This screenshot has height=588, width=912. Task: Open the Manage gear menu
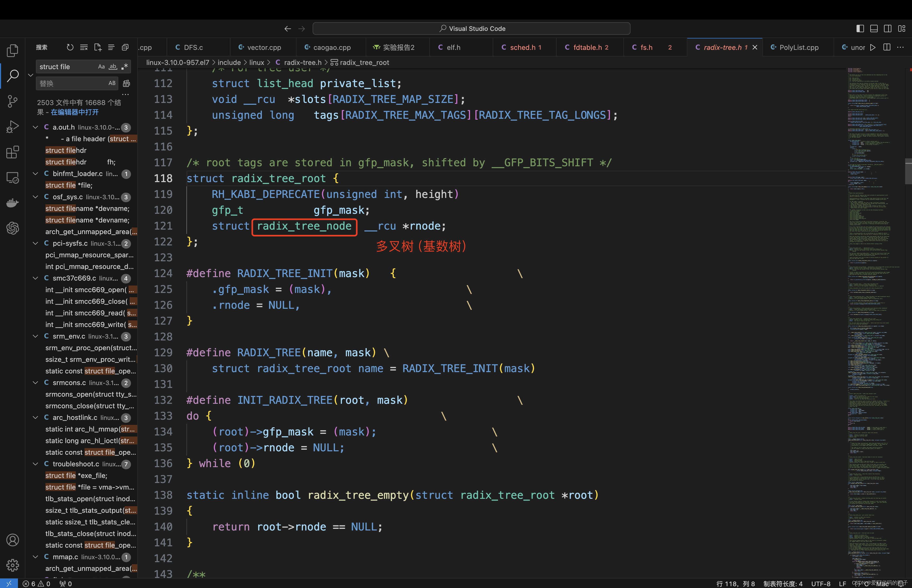coord(13,565)
